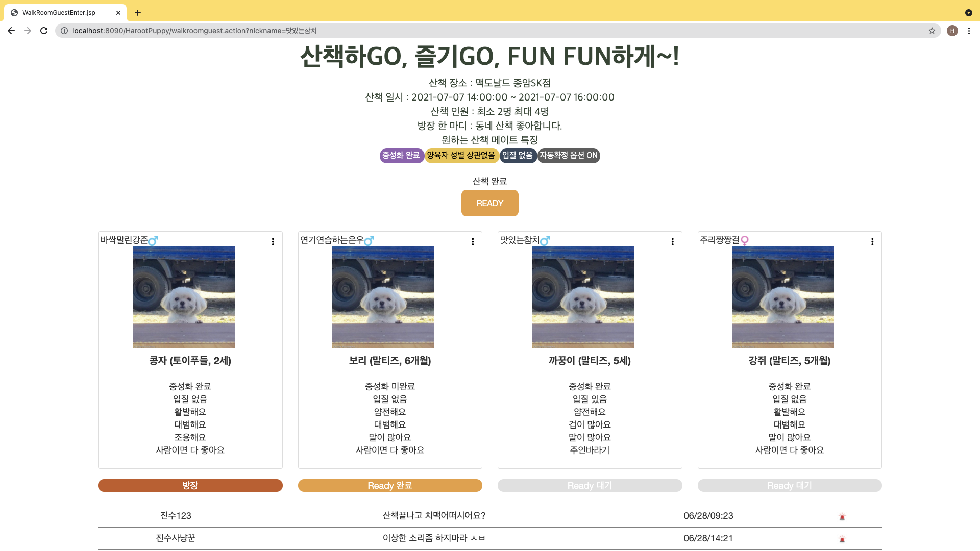Bookmark the page with the star icon
980x551 pixels.
point(932,31)
